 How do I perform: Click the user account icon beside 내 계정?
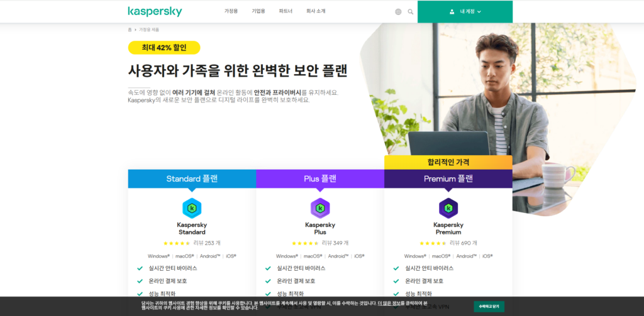pos(452,12)
